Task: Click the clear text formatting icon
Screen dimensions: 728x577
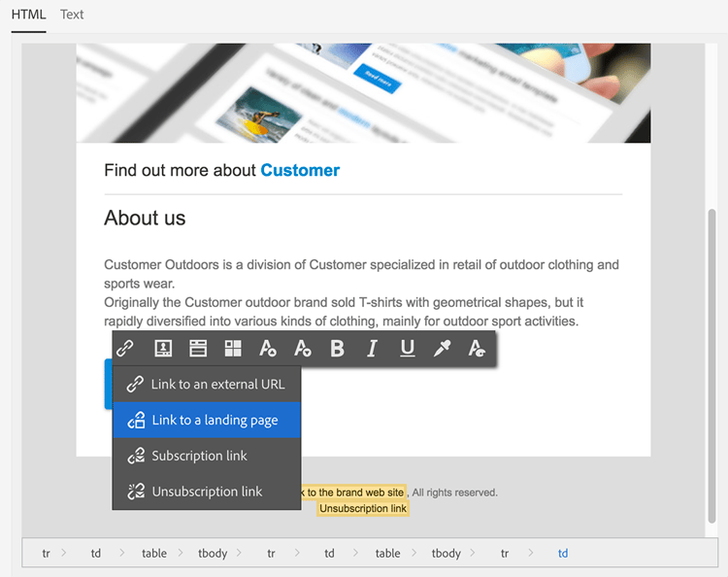Action: click(x=477, y=348)
